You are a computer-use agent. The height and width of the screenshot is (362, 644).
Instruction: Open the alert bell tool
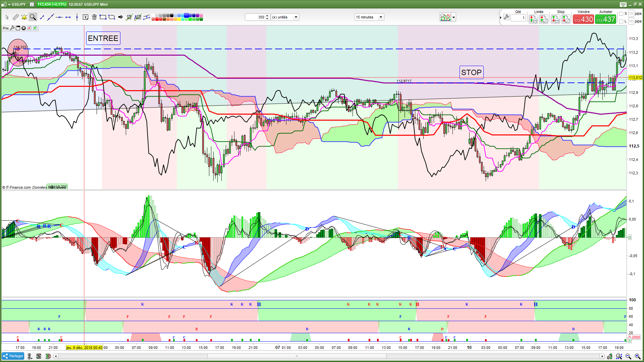coord(24,17)
